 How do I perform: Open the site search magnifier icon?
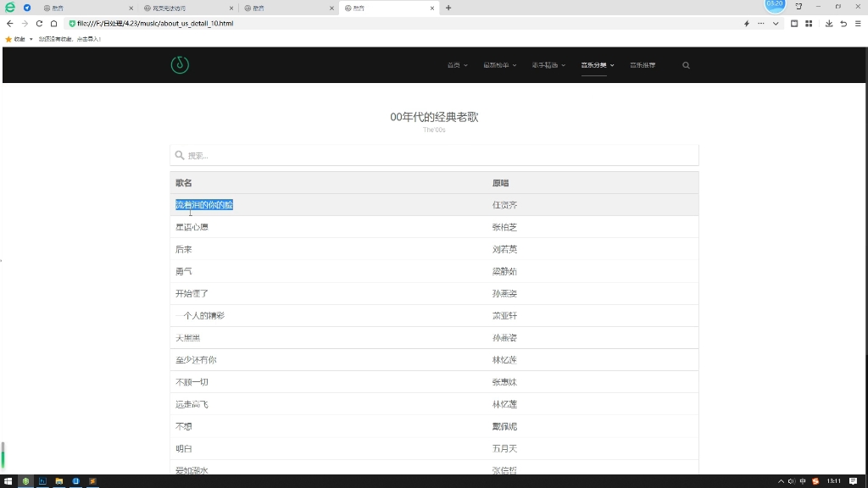pos(685,65)
